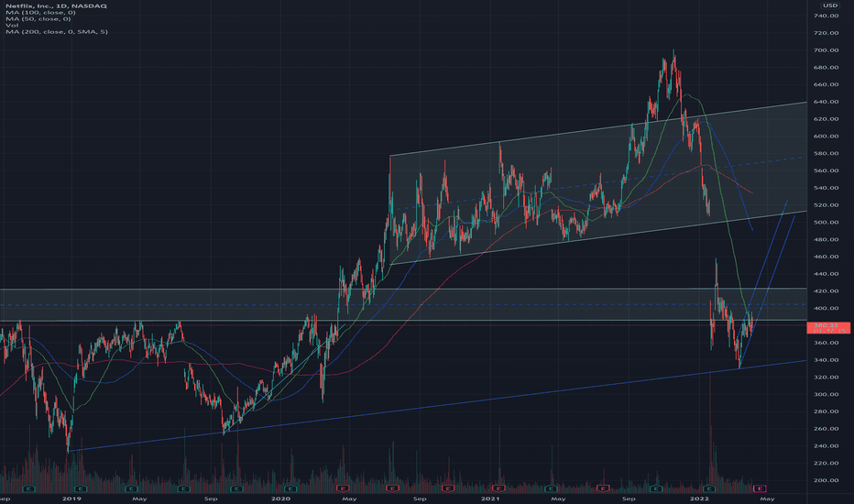The width and height of the screenshot is (854, 504).
Task: Click the red April 2020 earnings marker
Action: pyautogui.click(x=343, y=488)
